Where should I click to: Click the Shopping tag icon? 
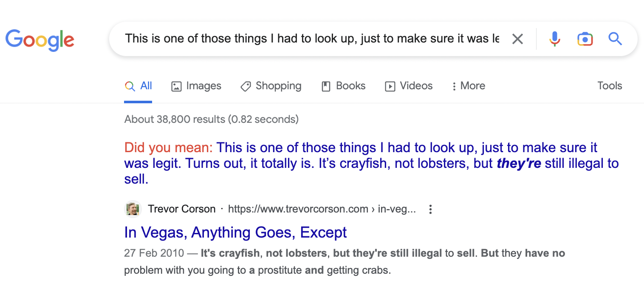[245, 86]
